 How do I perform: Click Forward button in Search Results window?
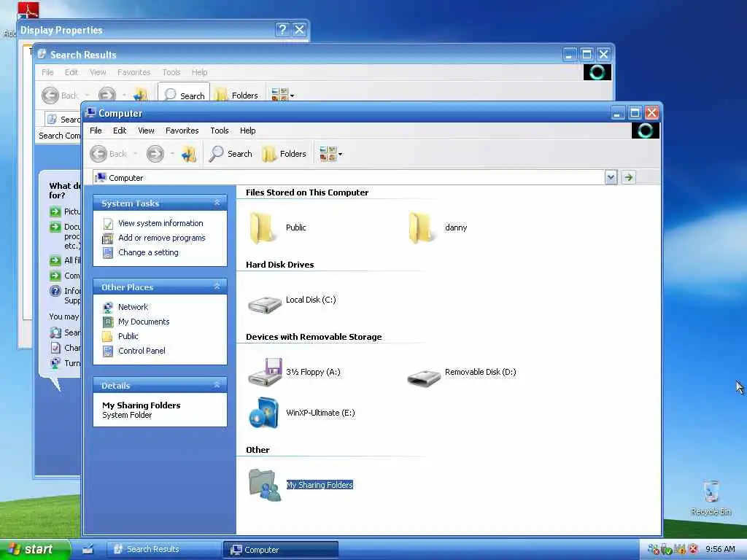(x=107, y=96)
